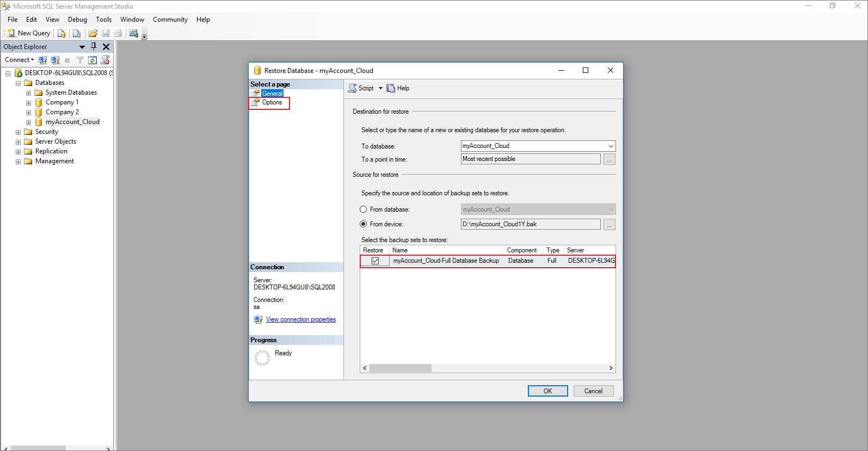
Task: Close the Object Explorer panel
Action: (106, 47)
